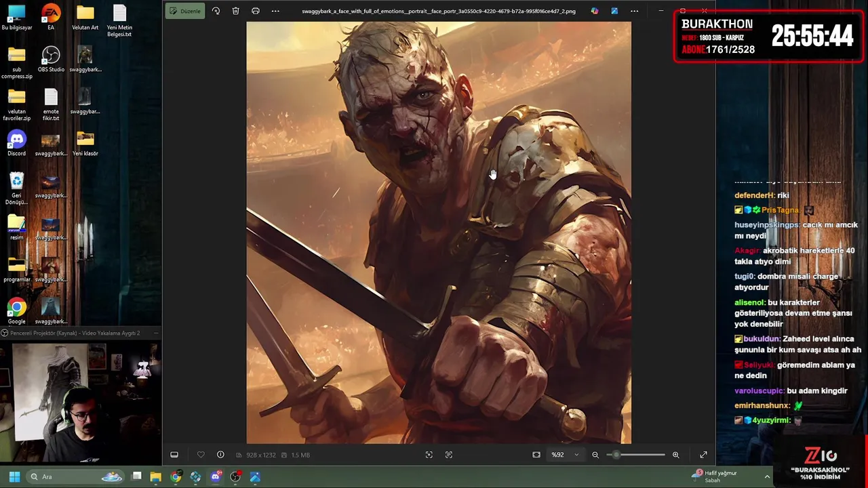Zoom in with plus magnifier

(675, 455)
